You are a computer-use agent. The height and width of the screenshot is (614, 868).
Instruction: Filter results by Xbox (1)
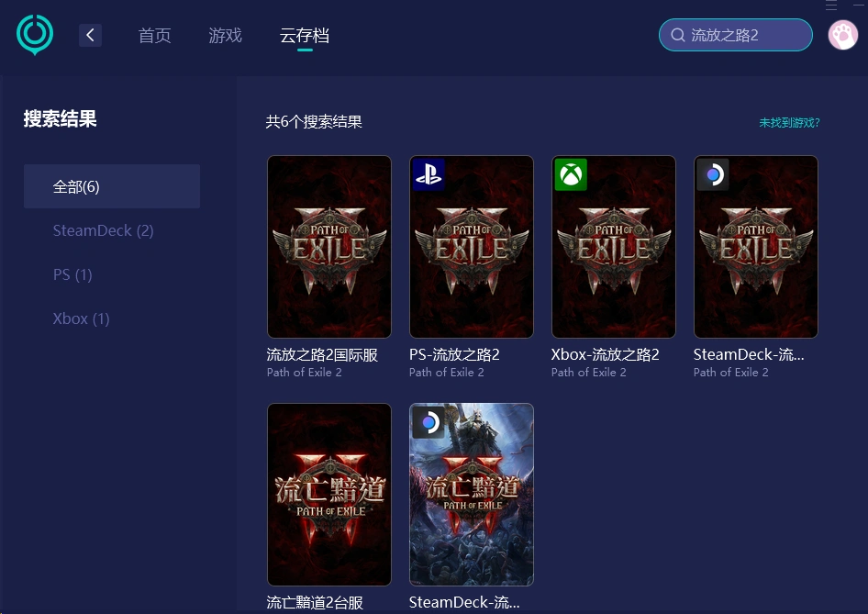pyautogui.click(x=81, y=318)
